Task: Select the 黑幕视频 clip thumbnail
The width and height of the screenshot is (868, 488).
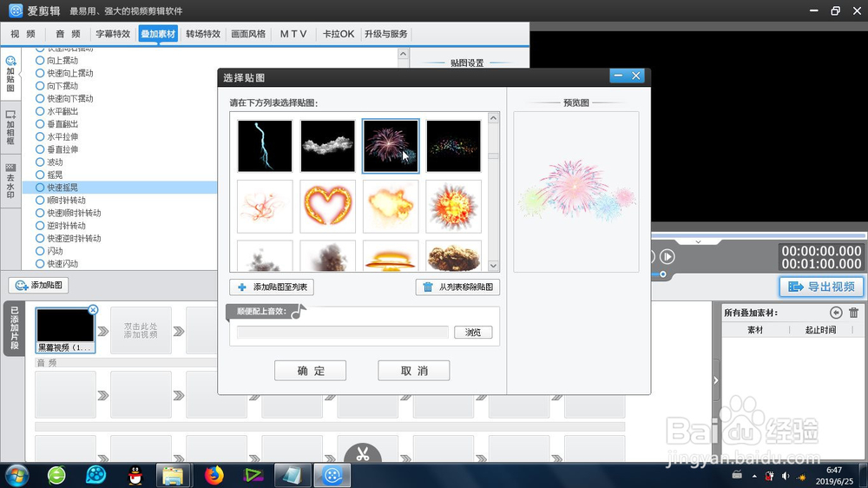Action: pyautogui.click(x=65, y=330)
